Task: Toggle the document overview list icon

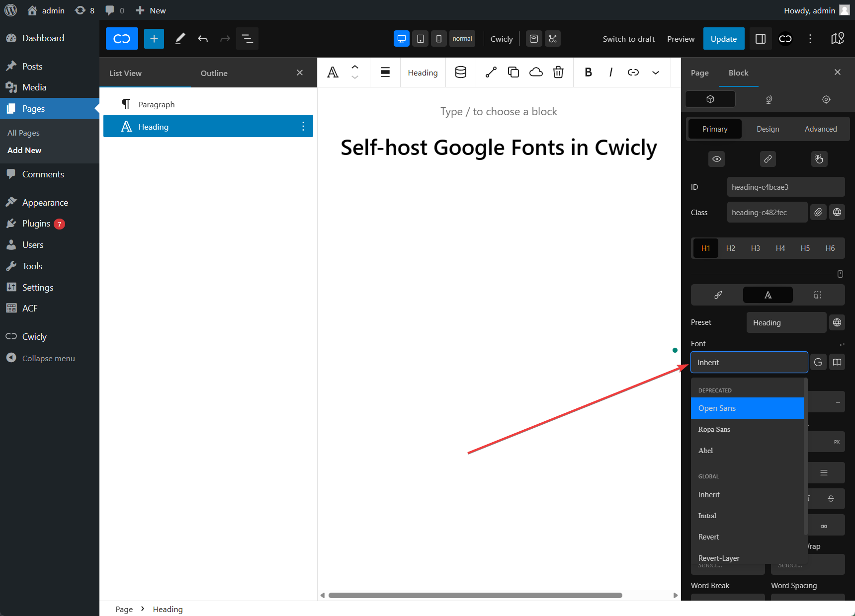Action: click(247, 39)
